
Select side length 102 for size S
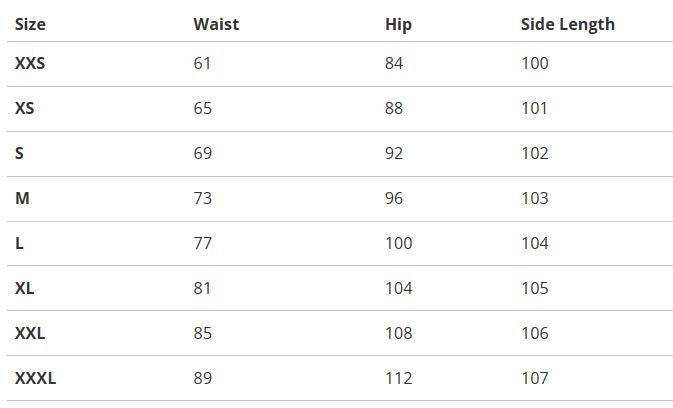pyautogui.click(x=535, y=153)
